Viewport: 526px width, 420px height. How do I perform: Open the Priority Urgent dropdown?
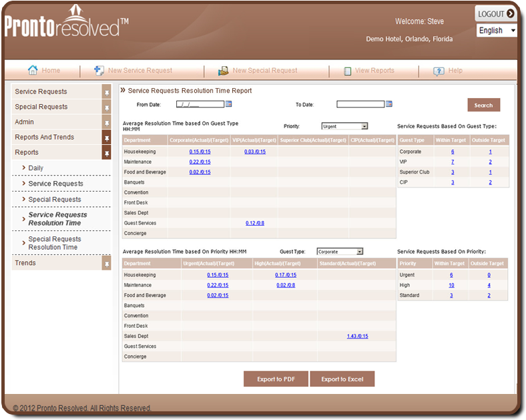pos(344,126)
